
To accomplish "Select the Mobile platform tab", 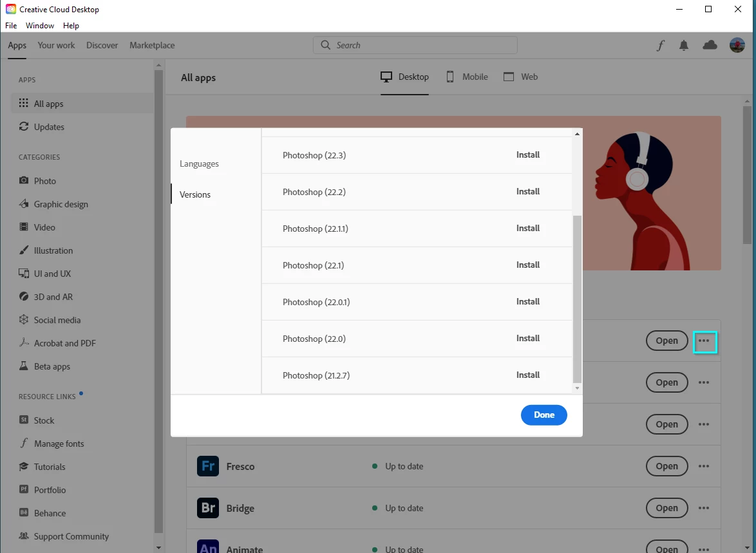I will click(x=468, y=77).
